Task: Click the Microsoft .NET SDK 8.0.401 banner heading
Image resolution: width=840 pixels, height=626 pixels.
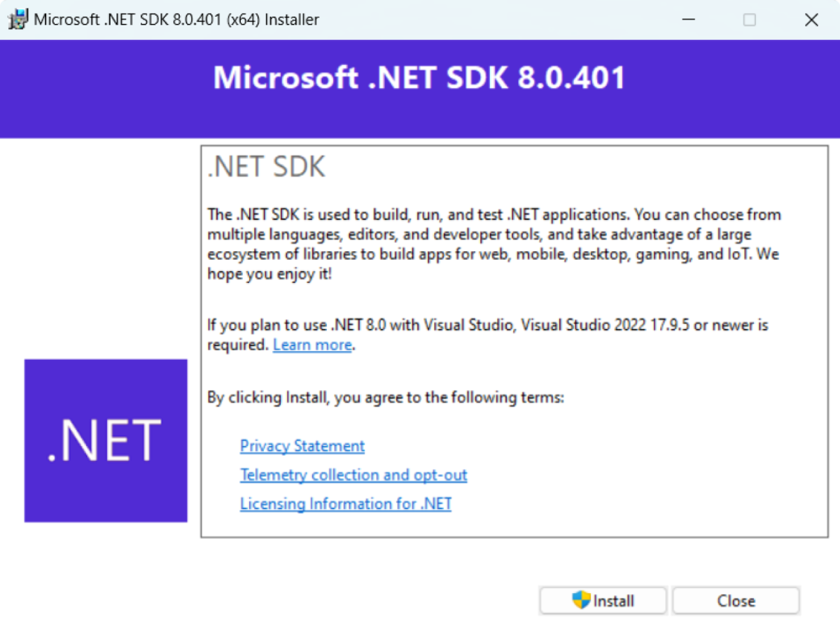Action: [419, 78]
